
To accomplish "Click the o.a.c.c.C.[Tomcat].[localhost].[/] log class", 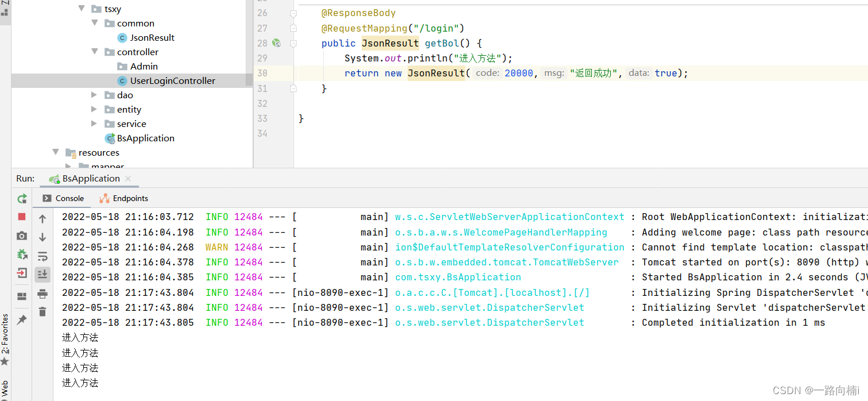I will 493,292.
